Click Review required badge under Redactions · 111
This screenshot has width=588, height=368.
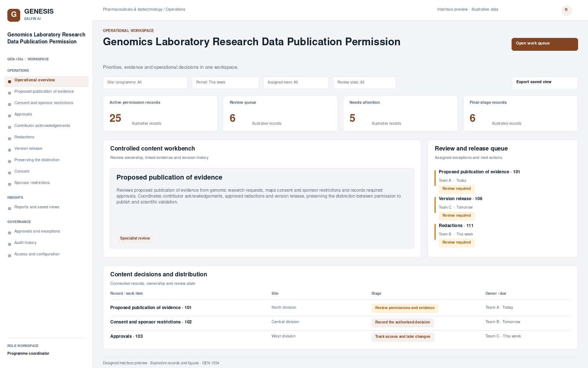[x=456, y=243]
